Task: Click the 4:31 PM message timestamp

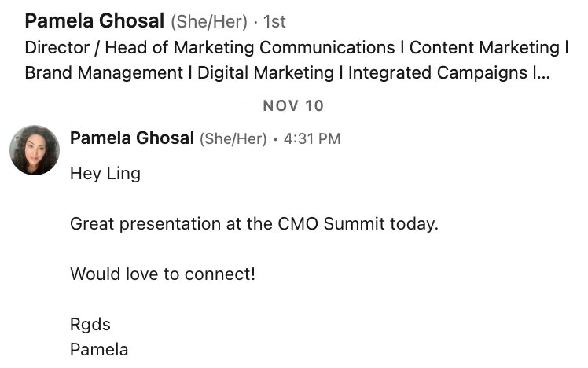Action: pos(312,139)
